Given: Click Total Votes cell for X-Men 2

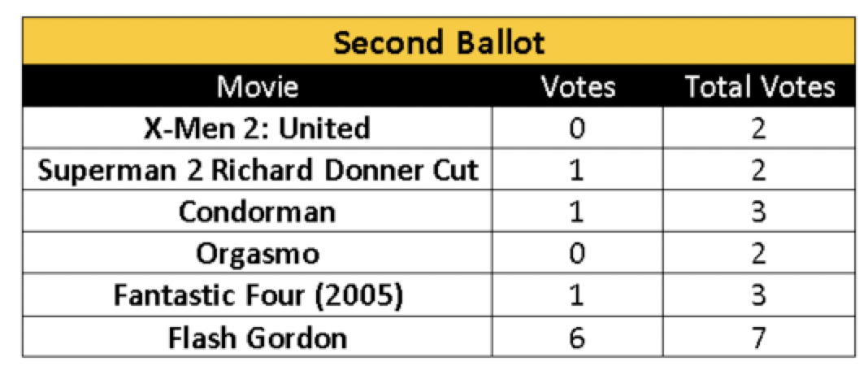Looking at the screenshot, I should [x=759, y=128].
